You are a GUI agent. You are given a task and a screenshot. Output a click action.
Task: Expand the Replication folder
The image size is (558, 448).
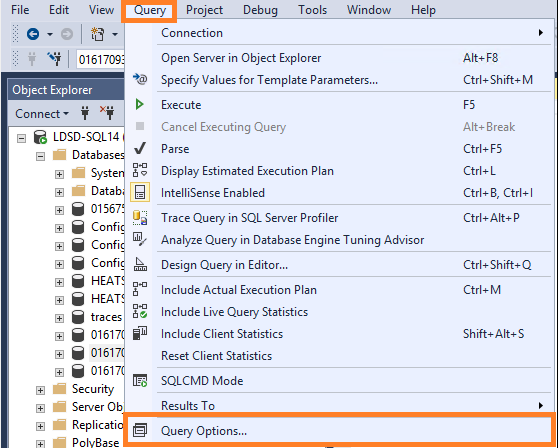coord(40,426)
